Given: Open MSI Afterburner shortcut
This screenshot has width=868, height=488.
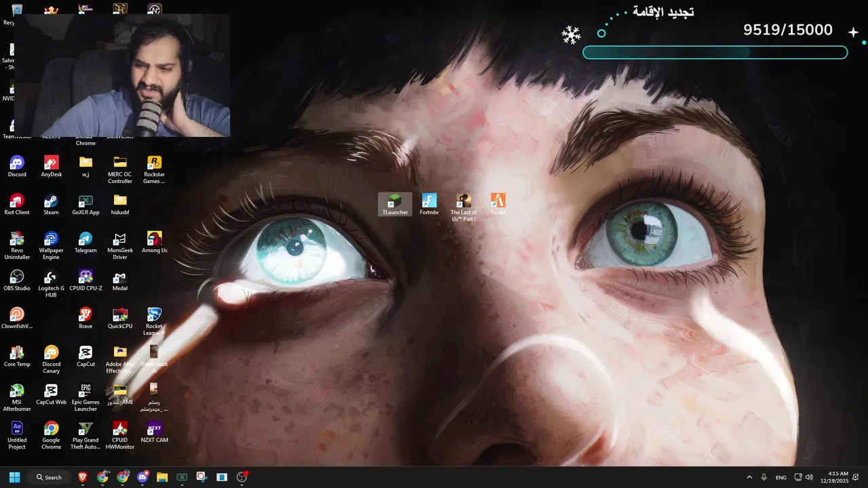Looking at the screenshot, I should [x=17, y=397].
